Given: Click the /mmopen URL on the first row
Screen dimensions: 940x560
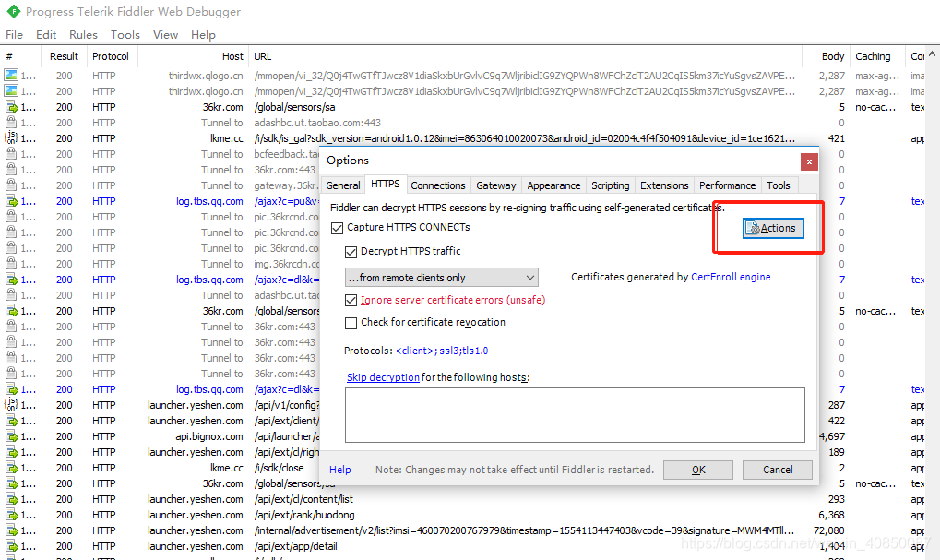Looking at the screenshot, I should point(525,76).
